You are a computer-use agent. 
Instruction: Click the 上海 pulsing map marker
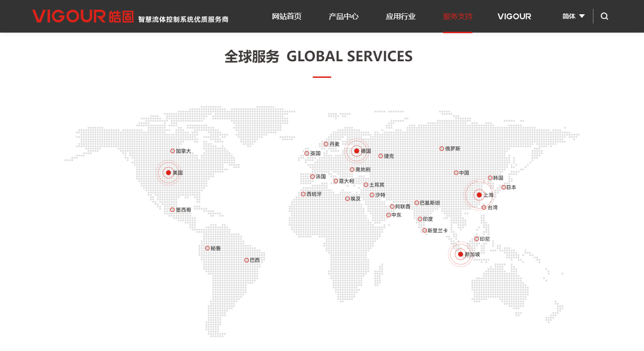(x=479, y=195)
